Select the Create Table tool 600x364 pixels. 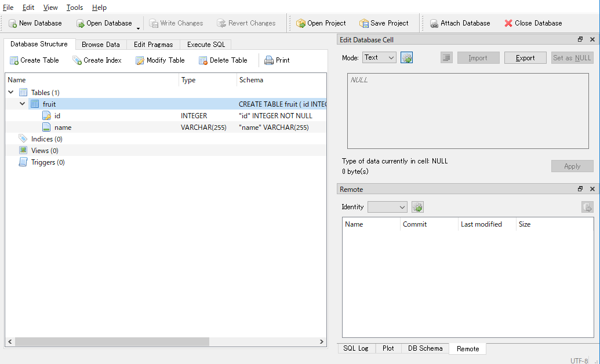(34, 60)
